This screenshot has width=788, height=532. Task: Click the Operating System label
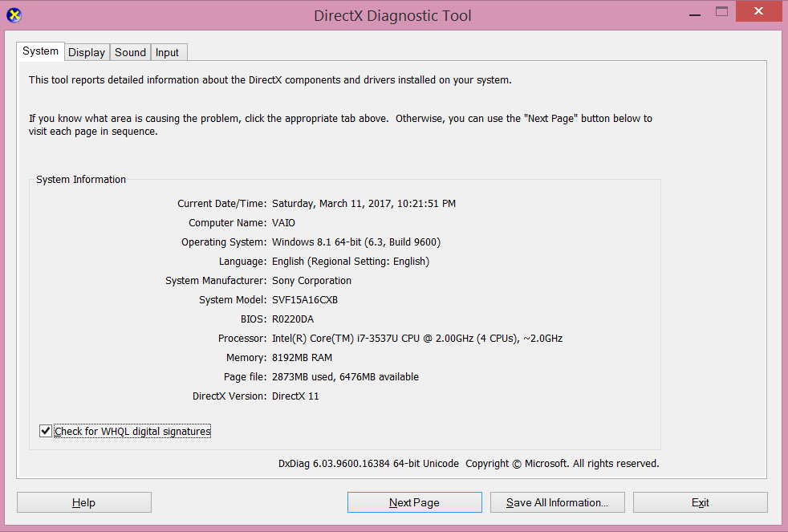(x=224, y=242)
